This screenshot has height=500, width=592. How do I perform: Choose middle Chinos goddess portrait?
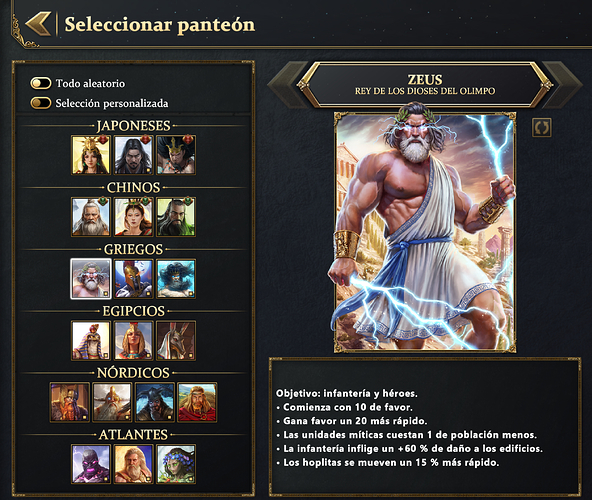coord(134,217)
